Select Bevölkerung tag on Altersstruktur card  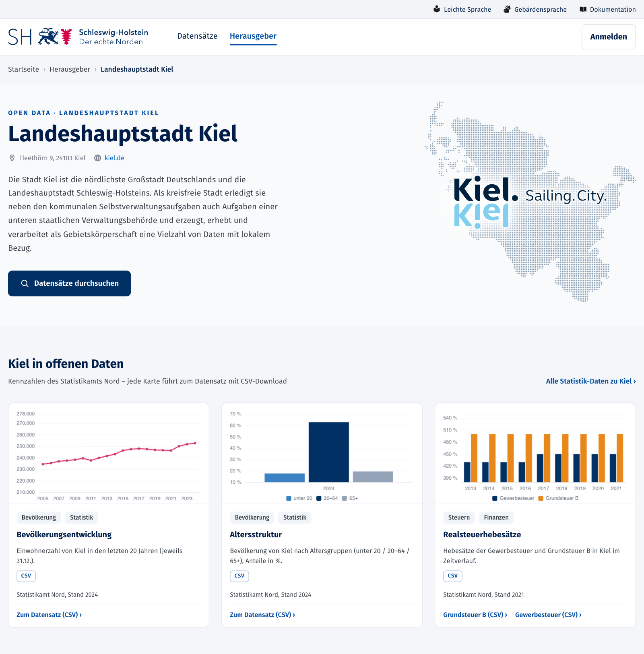click(x=252, y=518)
